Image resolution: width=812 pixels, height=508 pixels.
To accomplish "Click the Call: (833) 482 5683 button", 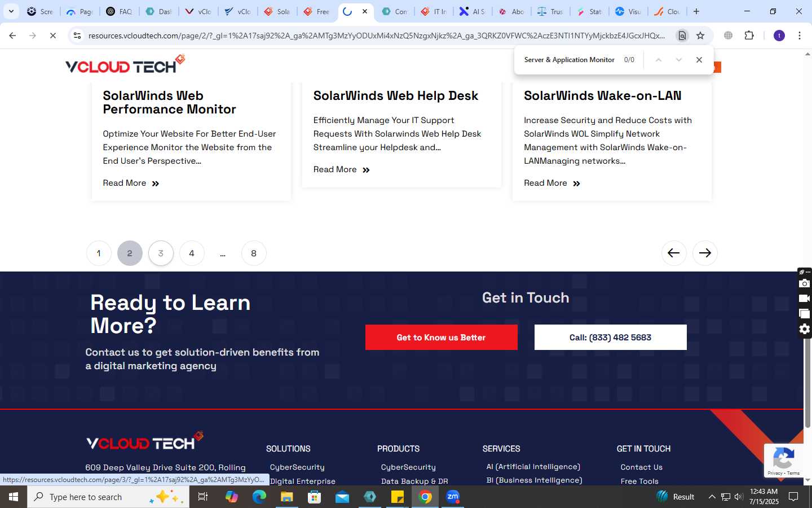I will 610,337.
